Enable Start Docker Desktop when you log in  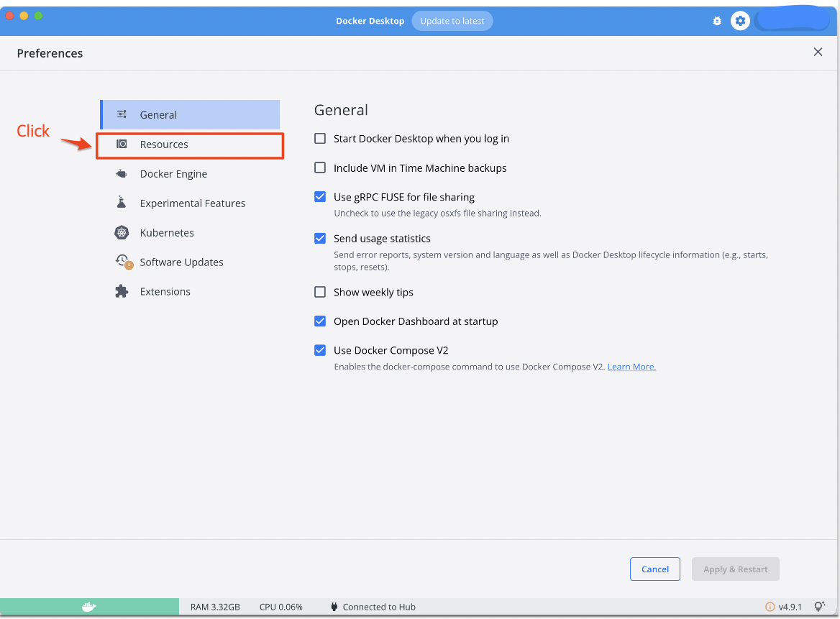[x=320, y=139]
